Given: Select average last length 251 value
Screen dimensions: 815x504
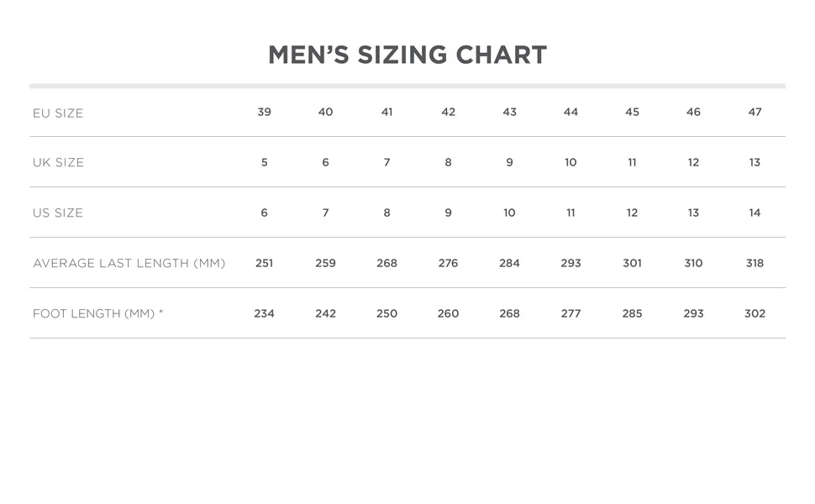Looking at the screenshot, I should (264, 264).
